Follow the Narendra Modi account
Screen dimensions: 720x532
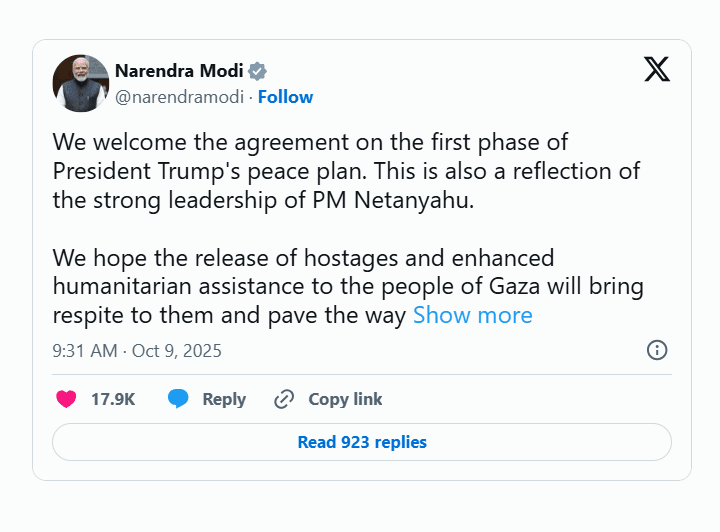(x=286, y=97)
